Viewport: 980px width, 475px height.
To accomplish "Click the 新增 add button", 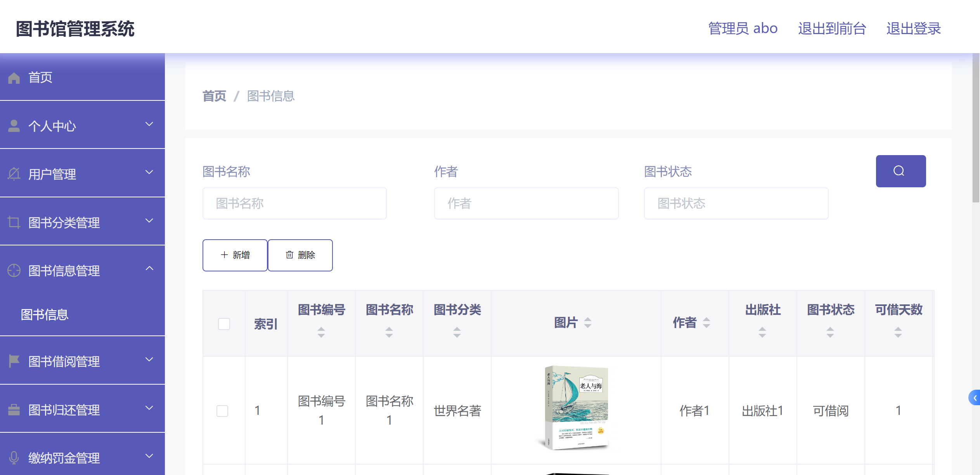I will [x=234, y=255].
